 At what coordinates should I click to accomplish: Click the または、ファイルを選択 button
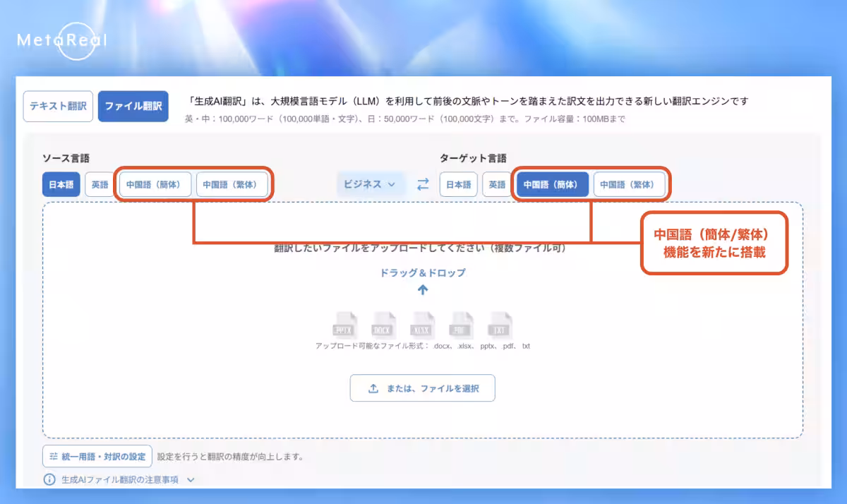click(422, 388)
